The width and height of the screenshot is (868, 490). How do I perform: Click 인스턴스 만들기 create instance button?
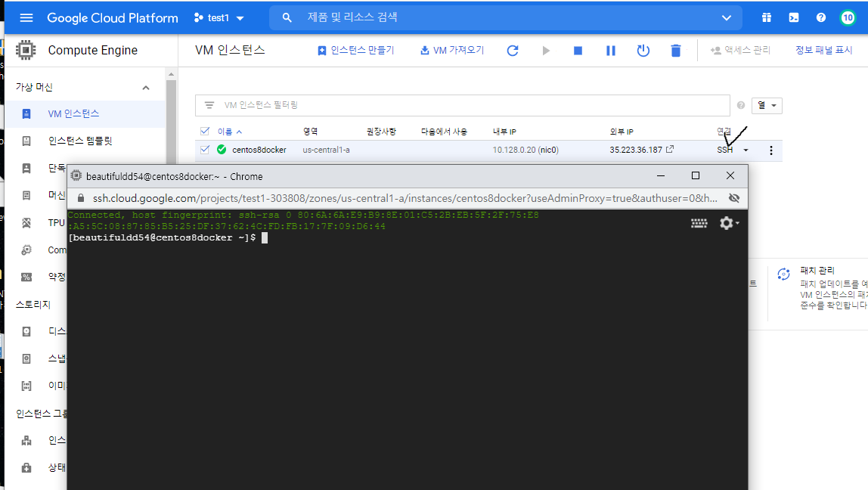click(355, 51)
